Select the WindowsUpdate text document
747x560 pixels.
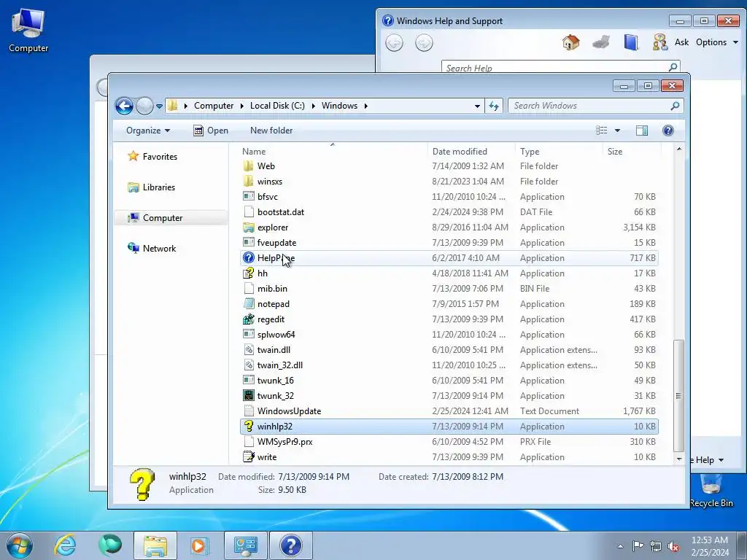click(289, 411)
